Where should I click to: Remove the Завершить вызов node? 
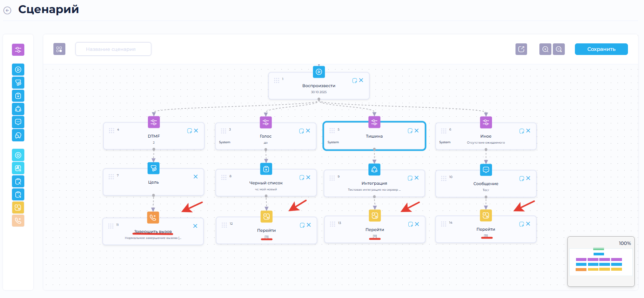point(195,226)
